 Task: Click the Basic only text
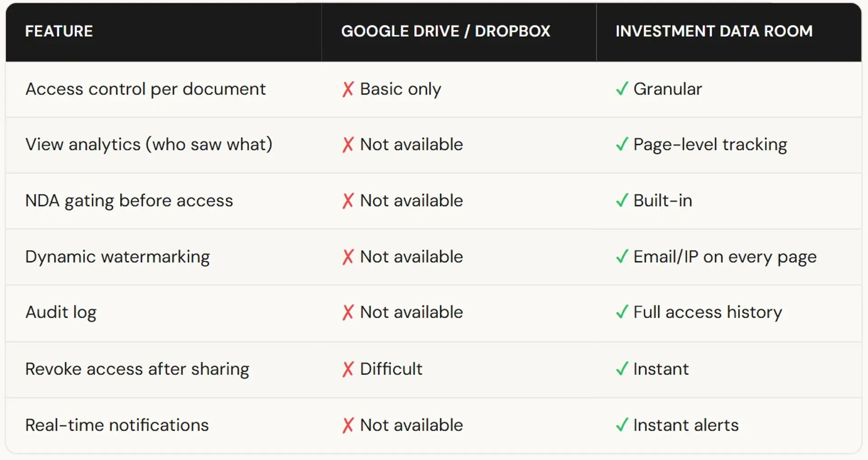coord(401,90)
